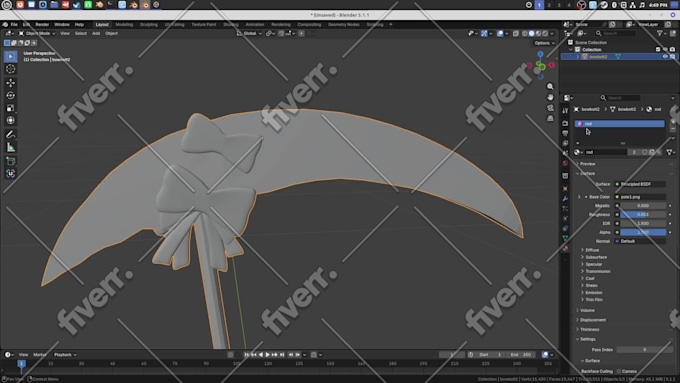Viewport: 680px width, 383px height.
Task: Click the red X axis gizmo handle
Action: (552, 65)
